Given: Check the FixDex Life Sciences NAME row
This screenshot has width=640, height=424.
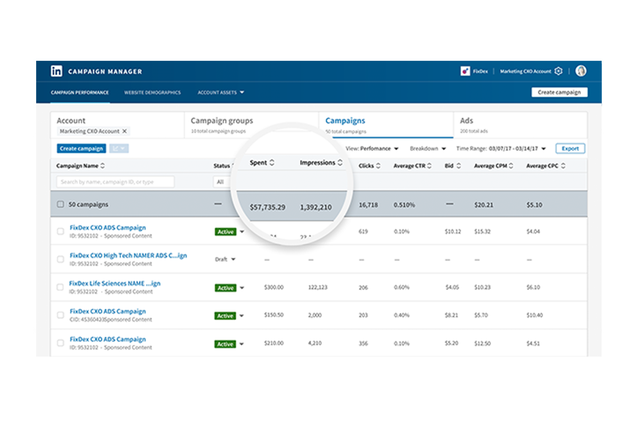Looking at the screenshot, I should [x=60, y=287].
